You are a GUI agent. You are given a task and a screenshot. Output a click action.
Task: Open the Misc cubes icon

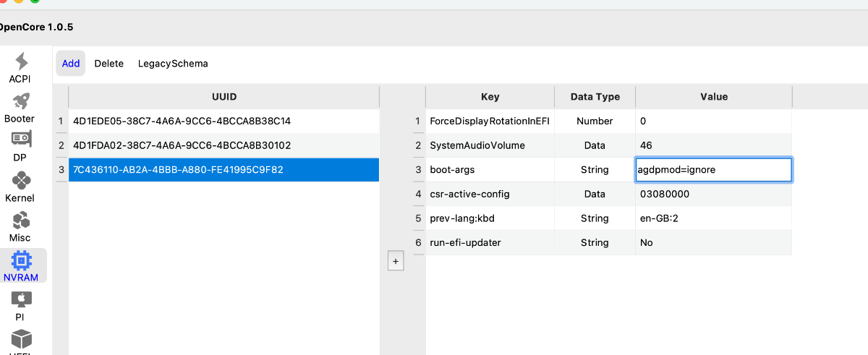click(x=20, y=221)
